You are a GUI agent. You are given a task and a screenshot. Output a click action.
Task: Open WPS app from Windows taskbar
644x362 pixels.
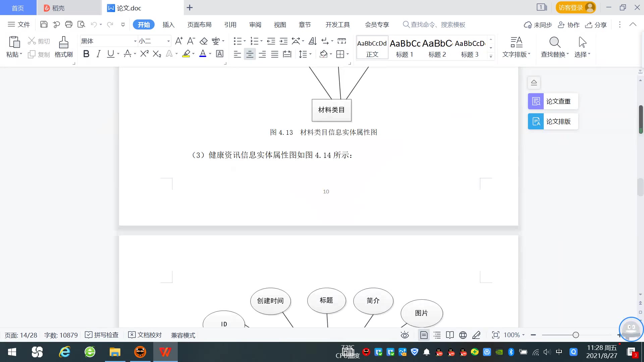click(x=165, y=352)
